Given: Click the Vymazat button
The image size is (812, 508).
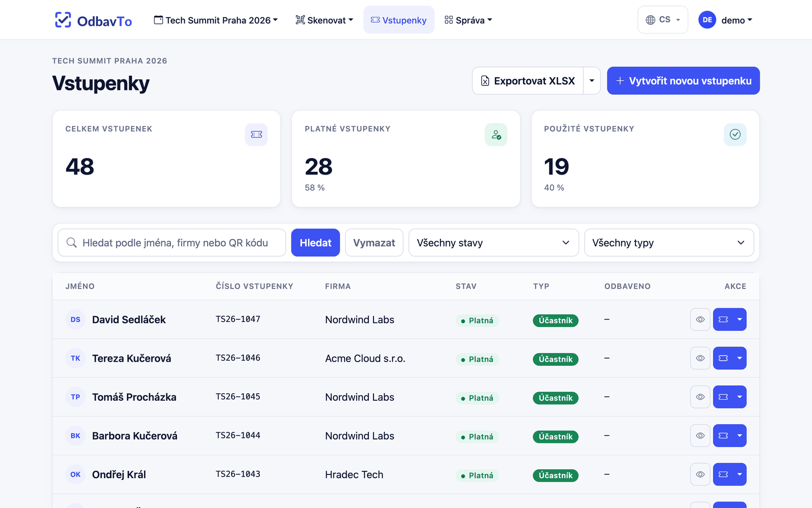Looking at the screenshot, I should [374, 243].
